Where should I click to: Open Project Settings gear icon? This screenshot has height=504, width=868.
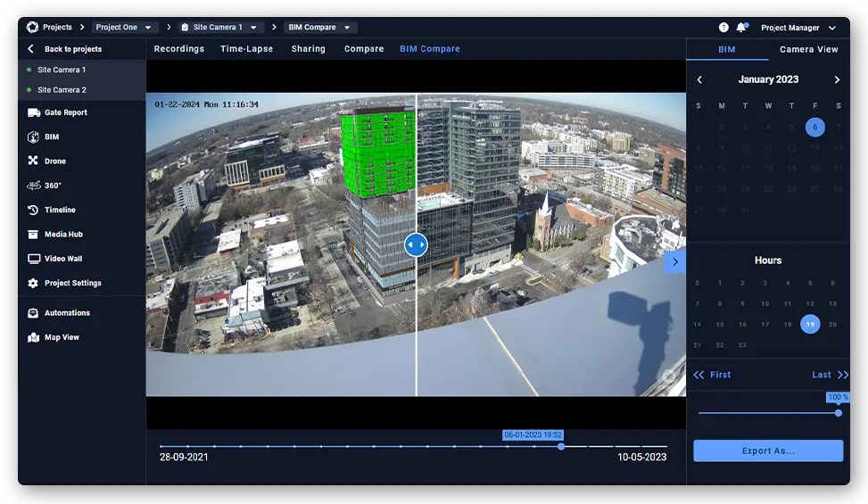[34, 283]
